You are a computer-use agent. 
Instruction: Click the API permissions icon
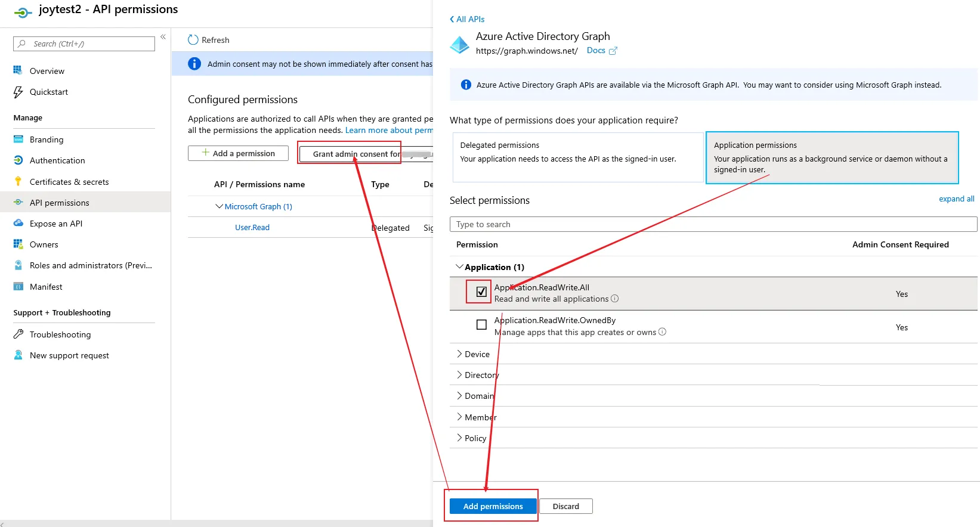(18, 203)
